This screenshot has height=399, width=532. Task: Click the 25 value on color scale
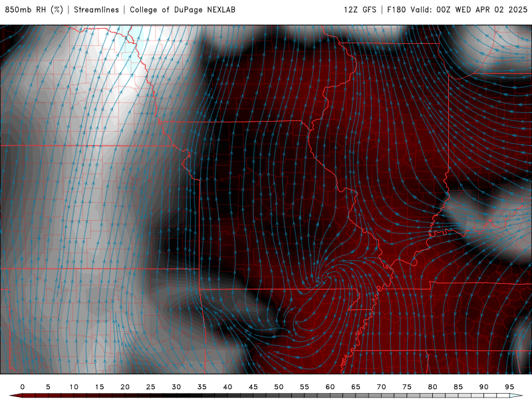(x=151, y=387)
